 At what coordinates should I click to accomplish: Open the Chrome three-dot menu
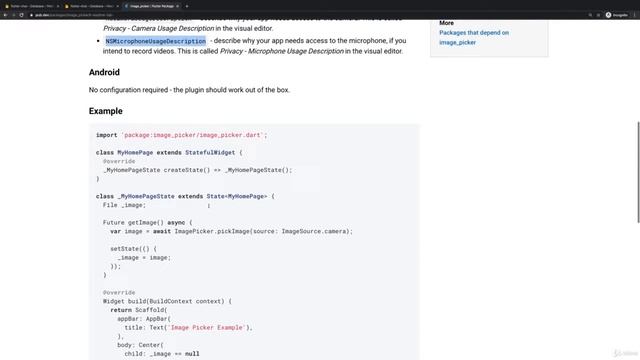635,15
